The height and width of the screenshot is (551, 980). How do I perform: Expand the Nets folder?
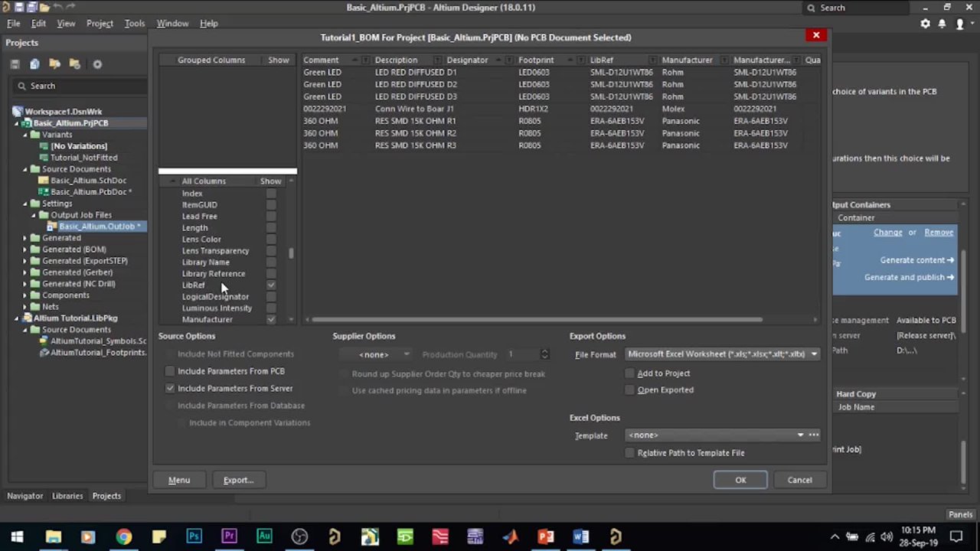click(25, 307)
